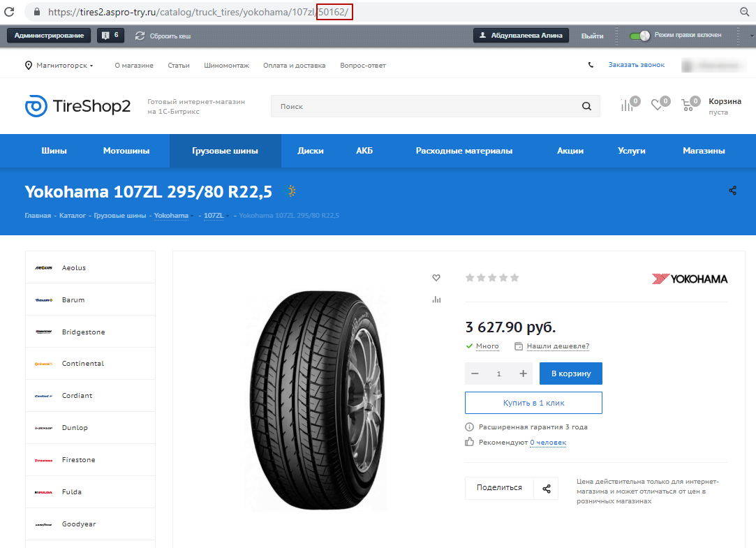
Task: Open Абдулвалеева Алина user profile
Action: tap(521, 35)
